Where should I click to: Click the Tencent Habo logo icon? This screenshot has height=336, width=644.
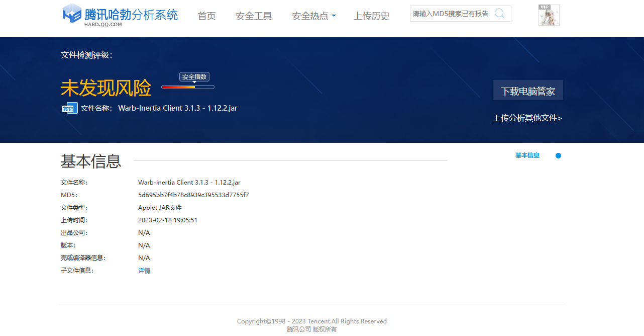coord(72,13)
